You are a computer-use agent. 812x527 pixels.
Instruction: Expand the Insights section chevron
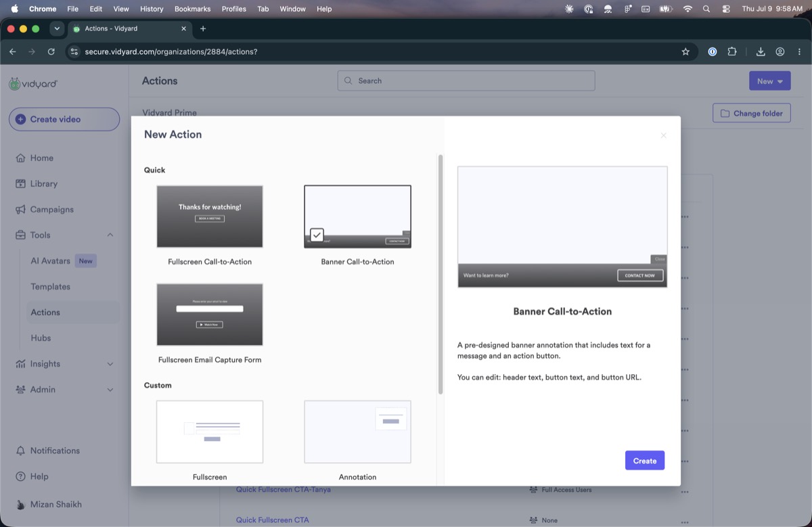pyautogui.click(x=110, y=364)
